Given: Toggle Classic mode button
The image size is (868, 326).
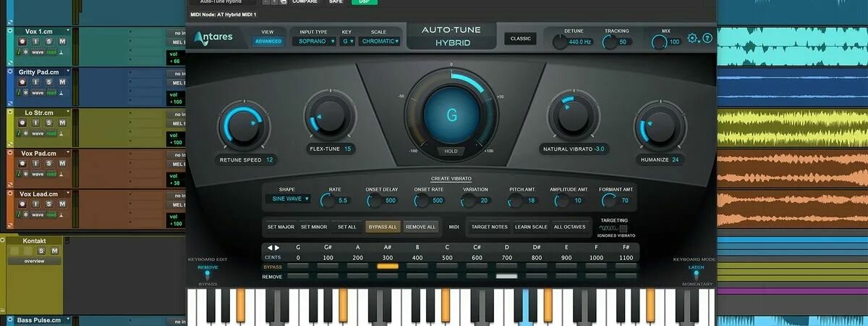Looking at the screenshot, I should coord(520,38).
